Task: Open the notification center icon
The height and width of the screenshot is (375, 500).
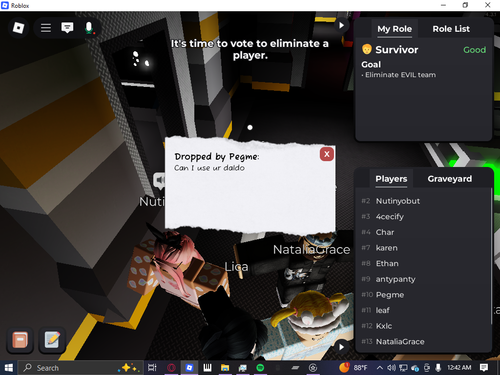Action: (484, 368)
